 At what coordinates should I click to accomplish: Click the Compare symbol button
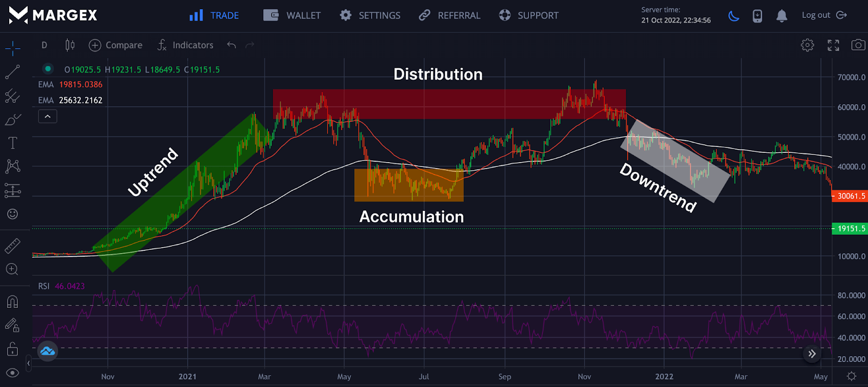click(x=116, y=45)
